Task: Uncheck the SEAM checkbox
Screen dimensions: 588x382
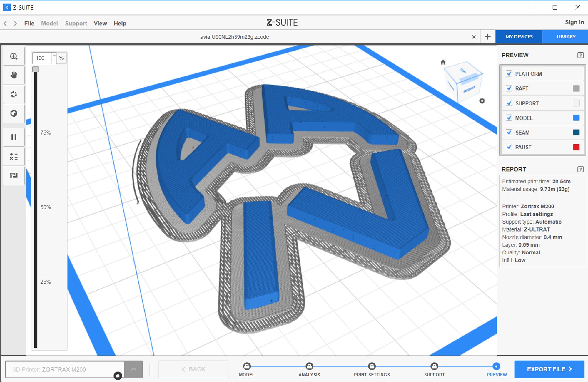Action: [x=509, y=132]
